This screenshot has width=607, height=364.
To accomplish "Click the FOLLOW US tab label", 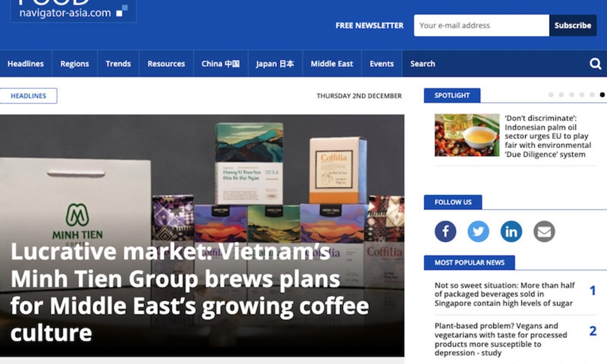I will [453, 202].
